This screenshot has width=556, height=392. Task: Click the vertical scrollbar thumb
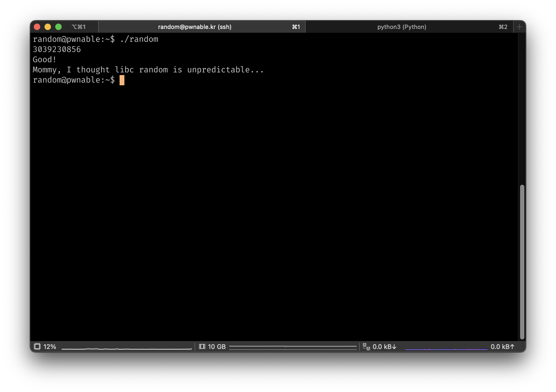point(522,261)
